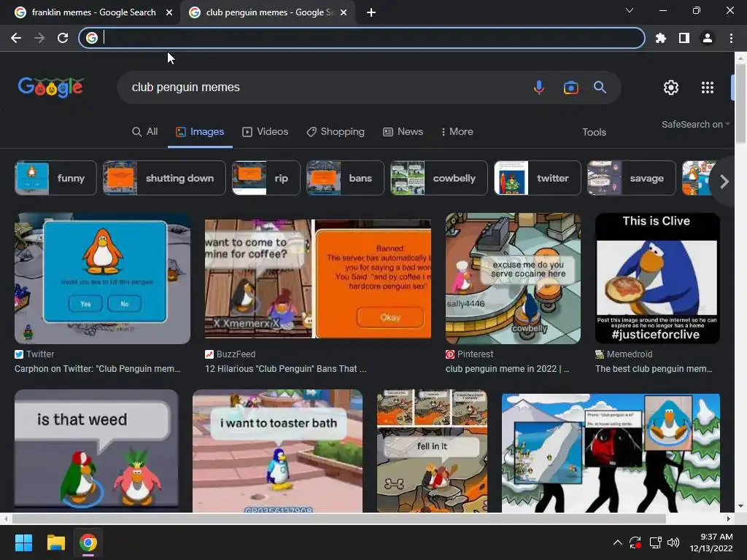This screenshot has height=560, width=747.
Task: Filter by the funny chip
Action: click(x=55, y=178)
